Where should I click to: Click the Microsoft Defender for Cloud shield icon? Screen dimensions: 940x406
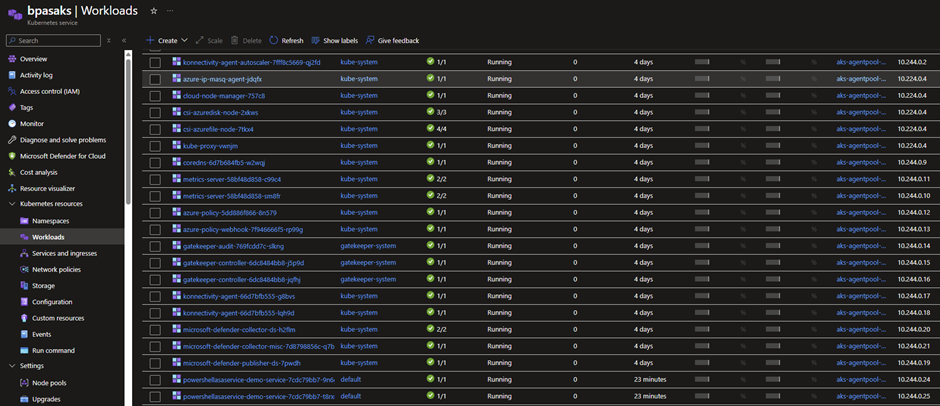point(12,156)
